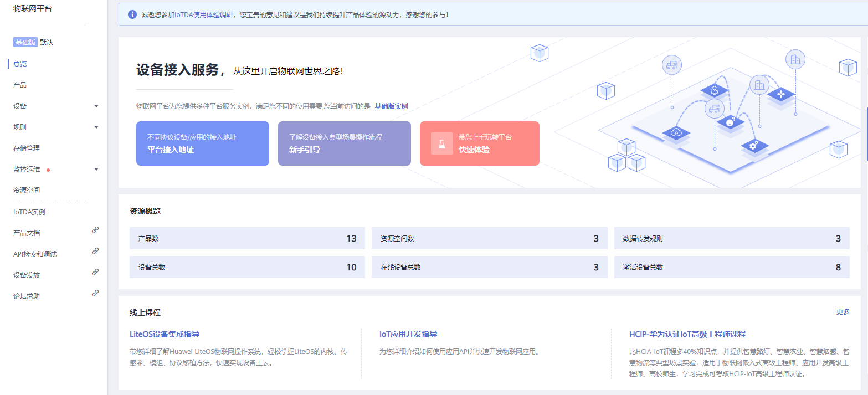This screenshot has height=395, width=868.
Task: Click 更多 in the 线上课程 section
Action: (843, 312)
